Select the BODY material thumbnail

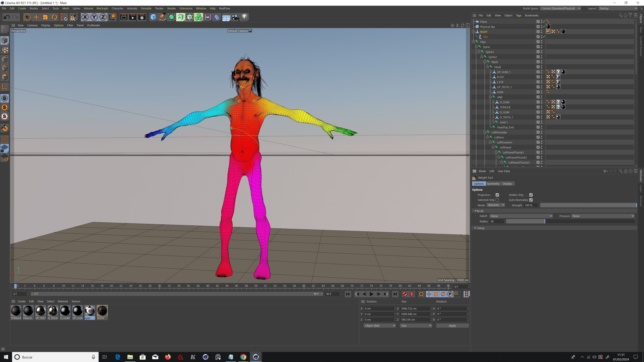coord(102,311)
